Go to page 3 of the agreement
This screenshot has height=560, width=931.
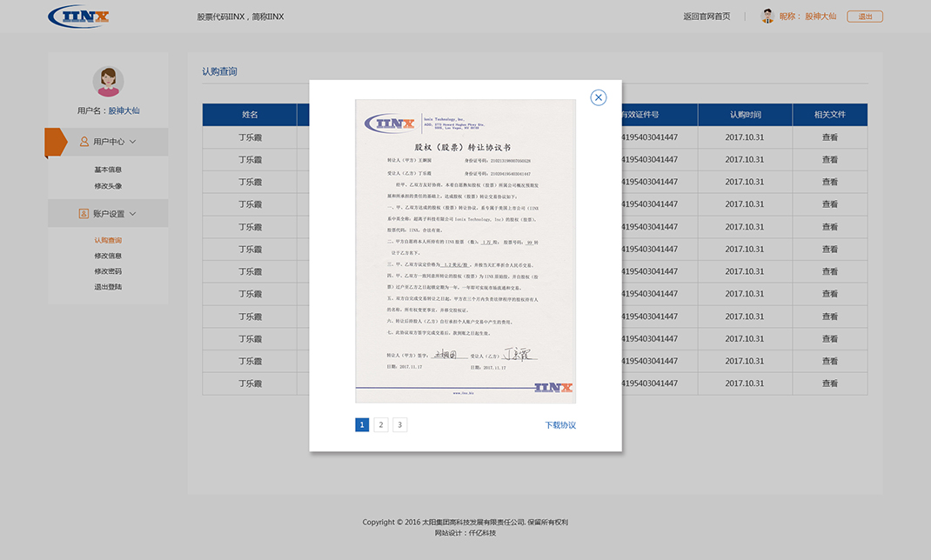(399, 424)
